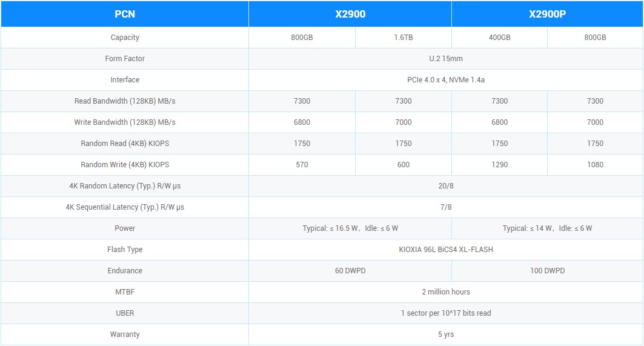Viewport: 644px width, 346px height.
Task: Select the X2900 header cell
Action: (350, 14)
